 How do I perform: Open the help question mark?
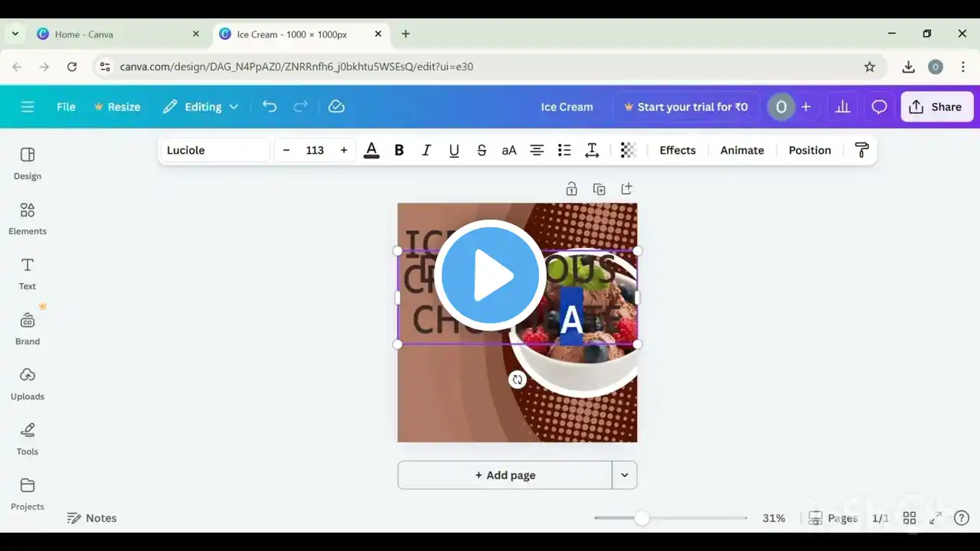pos(962,518)
